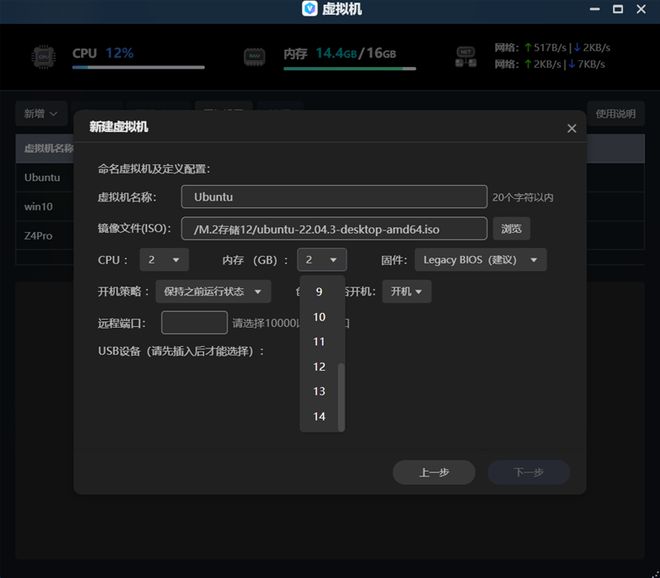Click the 517B/s network speed line

coord(552,48)
